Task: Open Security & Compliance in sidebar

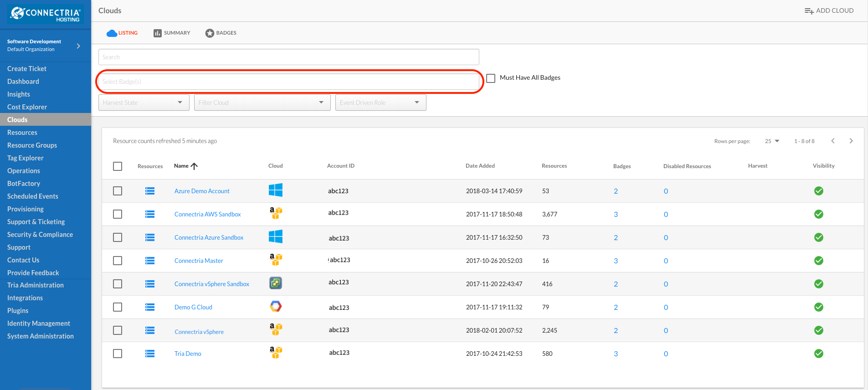Action: pyautogui.click(x=40, y=235)
